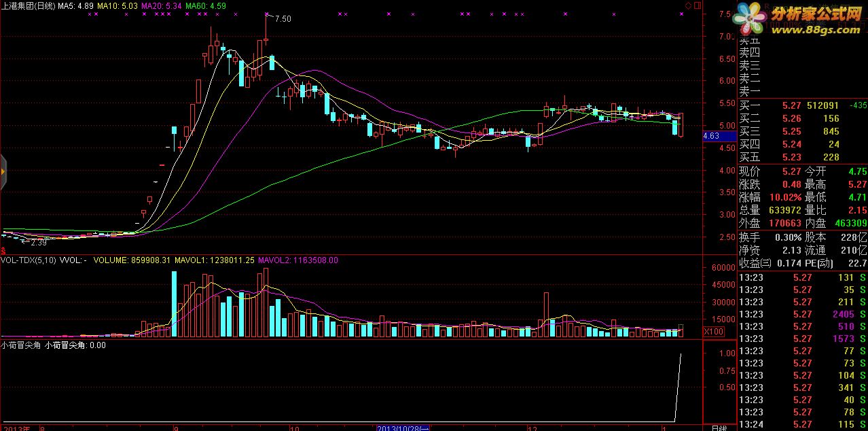The image size is (868, 431).
Task: Click the MAVOL1: 1238011.25 label
Action: (215, 260)
